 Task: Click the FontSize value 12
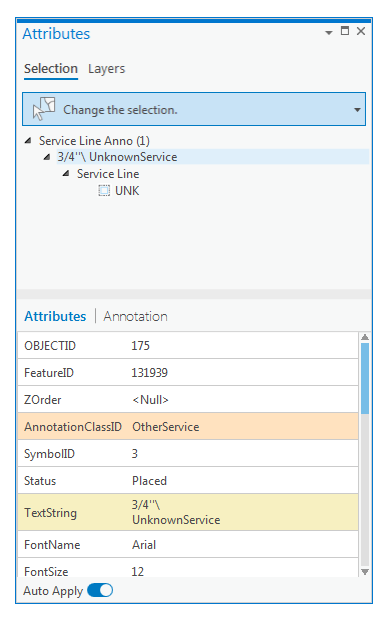click(138, 572)
